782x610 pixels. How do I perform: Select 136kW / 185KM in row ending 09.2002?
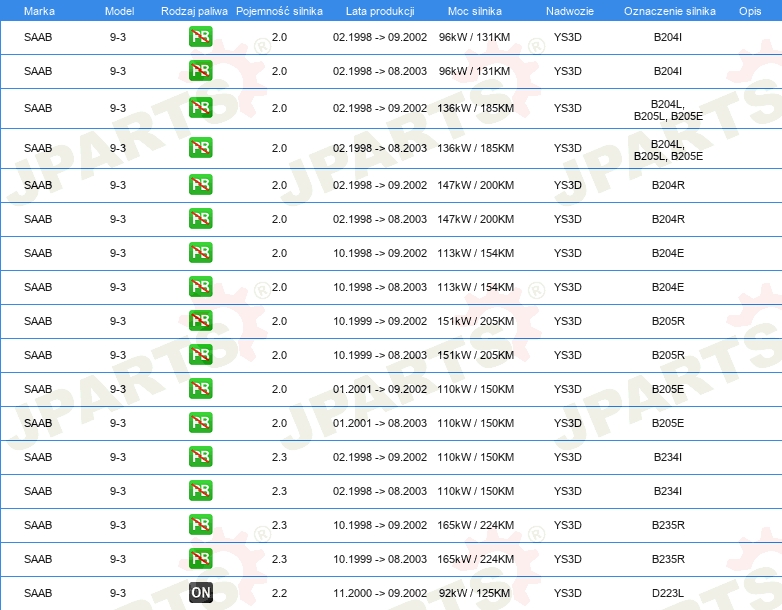point(476,108)
